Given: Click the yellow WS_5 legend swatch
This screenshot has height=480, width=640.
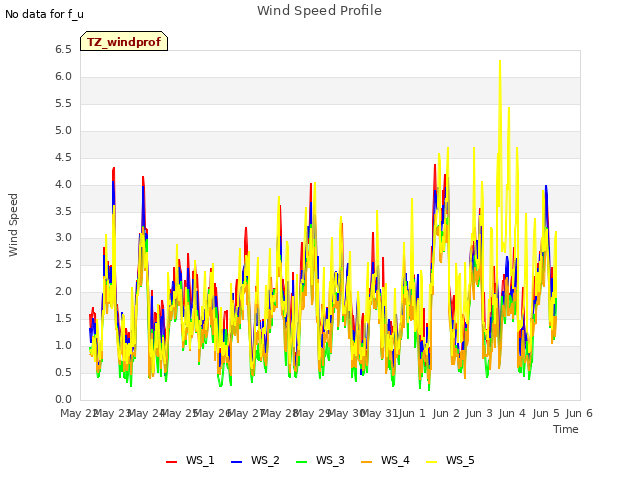Looking at the screenshot, I should coord(431,462).
